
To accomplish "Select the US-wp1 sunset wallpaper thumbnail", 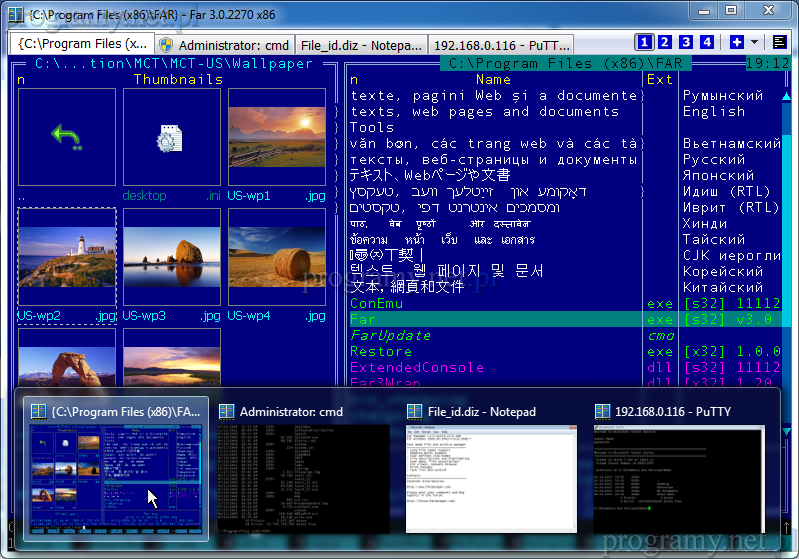I will (x=277, y=137).
